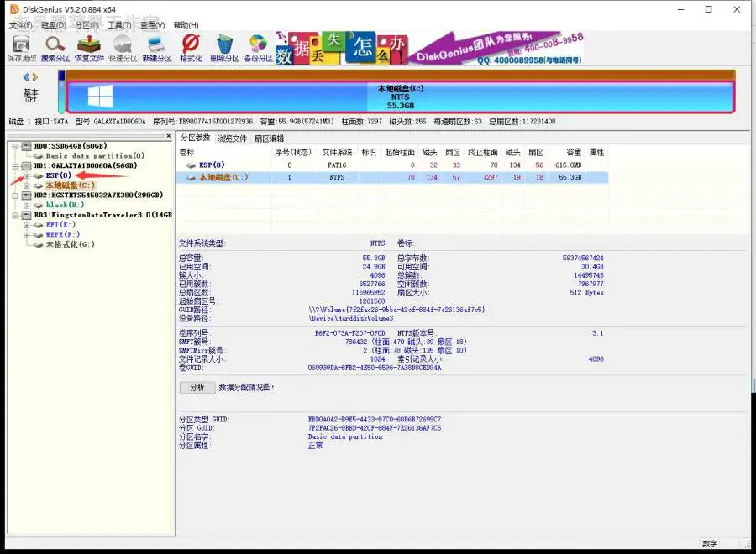Switch to the 浏览文件 tab
The height and width of the screenshot is (554, 756).
point(233,138)
